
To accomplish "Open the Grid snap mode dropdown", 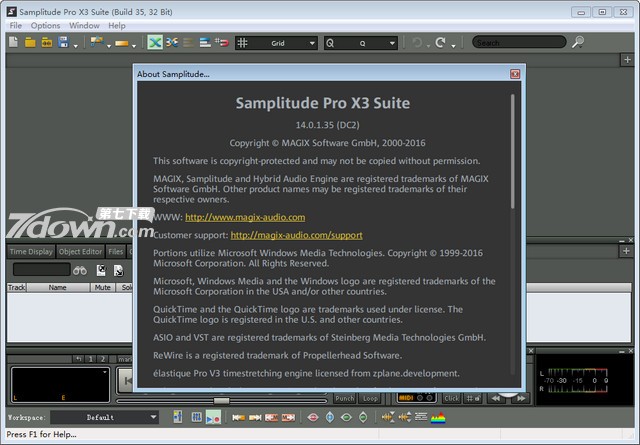I will [276, 43].
